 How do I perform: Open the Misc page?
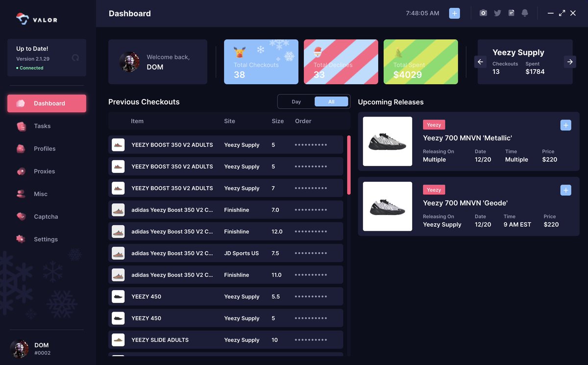[x=47, y=194]
